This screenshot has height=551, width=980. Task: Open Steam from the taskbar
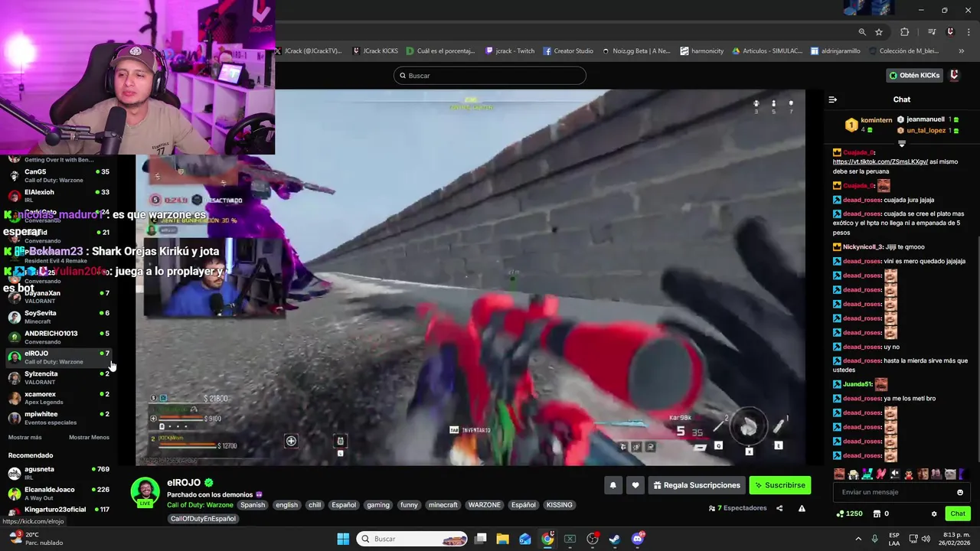[x=614, y=539]
